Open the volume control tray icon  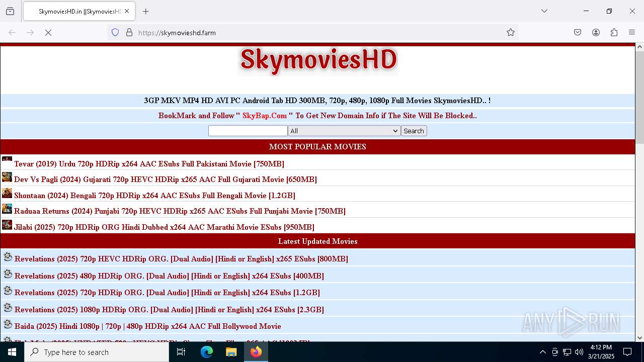(x=579, y=352)
